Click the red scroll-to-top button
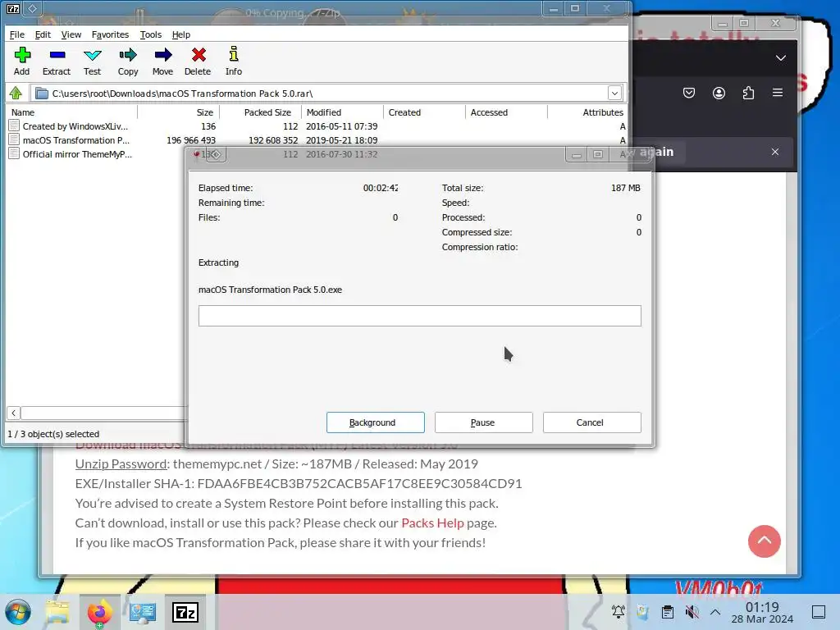Viewport: 840px width, 630px height. pyautogui.click(x=764, y=541)
